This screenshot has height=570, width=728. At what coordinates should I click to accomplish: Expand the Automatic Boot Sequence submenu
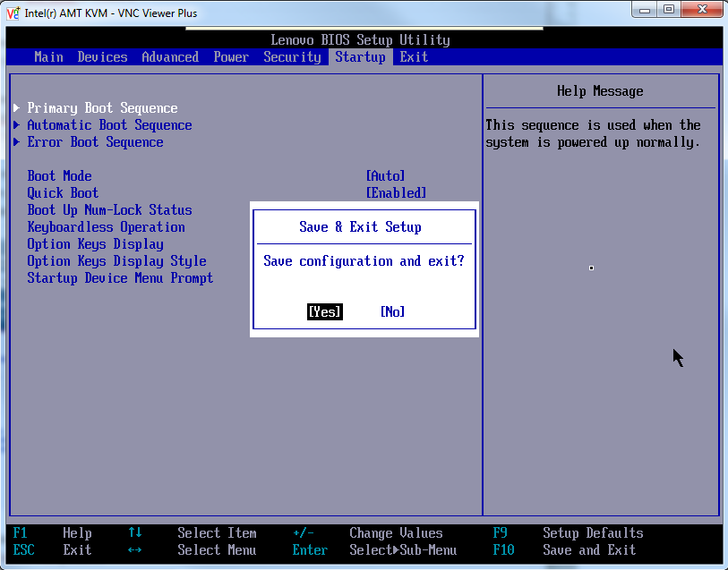coord(109,125)
